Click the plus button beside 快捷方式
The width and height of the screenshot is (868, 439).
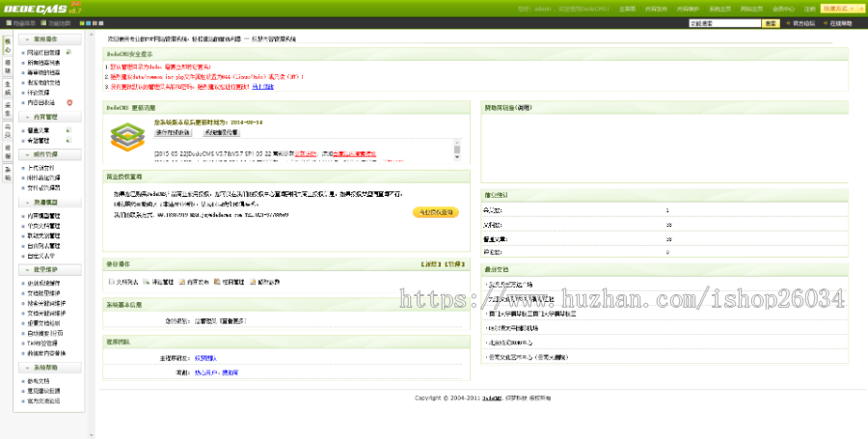pos(862,9)
